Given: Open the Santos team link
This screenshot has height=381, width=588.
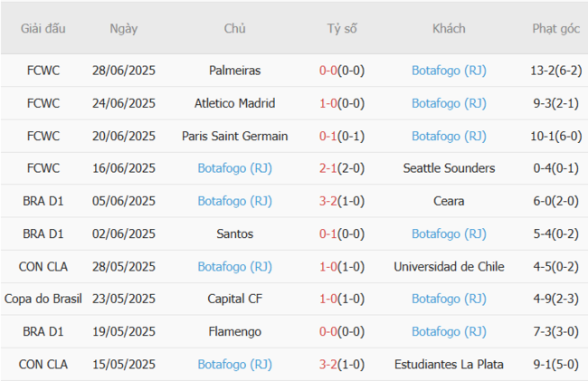Looking at the screenshot, I should [x=235, y=233].
